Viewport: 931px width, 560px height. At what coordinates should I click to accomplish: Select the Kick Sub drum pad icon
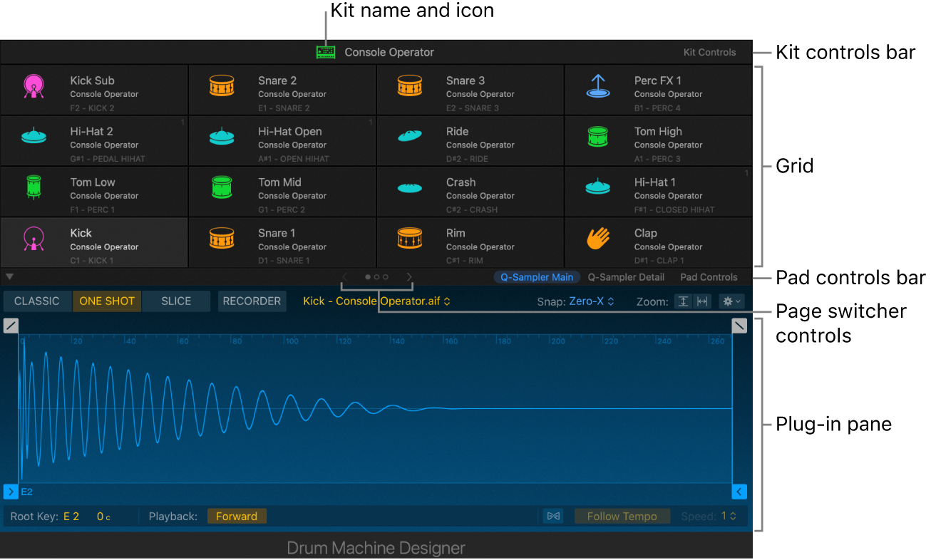coord(34,85)
